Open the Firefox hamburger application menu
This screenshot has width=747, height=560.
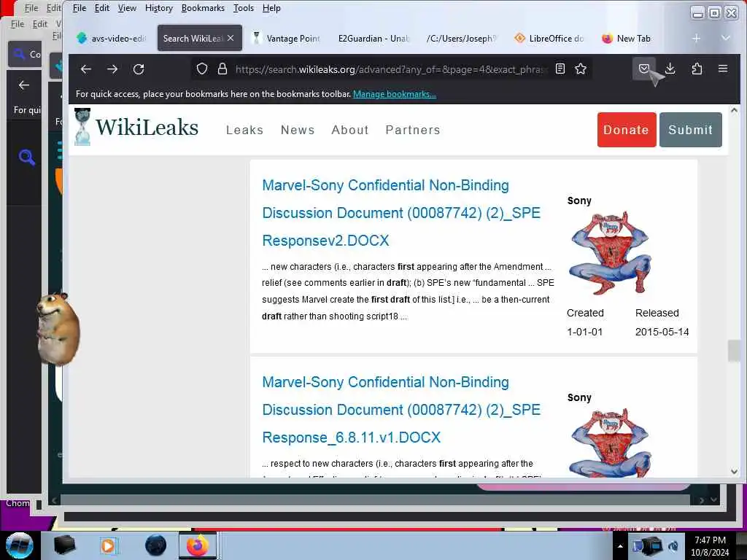pyautogui.click(x=723, y=69)
